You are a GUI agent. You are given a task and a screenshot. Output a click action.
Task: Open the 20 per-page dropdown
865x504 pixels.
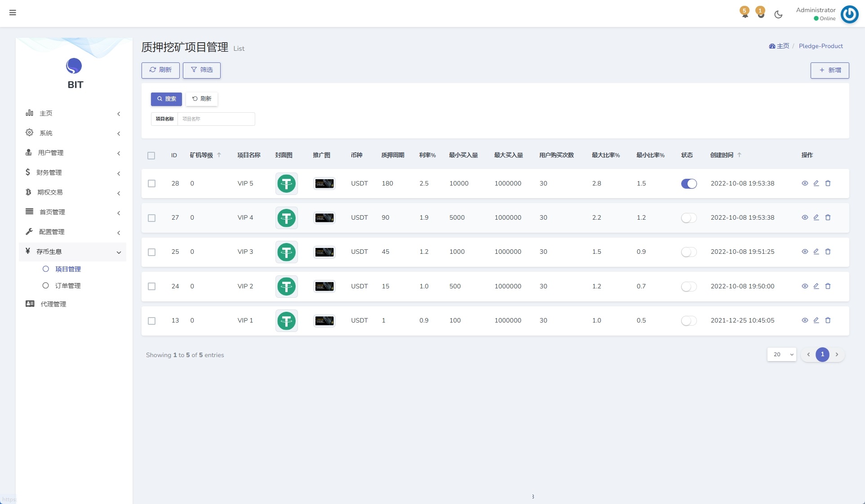pos(781,354)
